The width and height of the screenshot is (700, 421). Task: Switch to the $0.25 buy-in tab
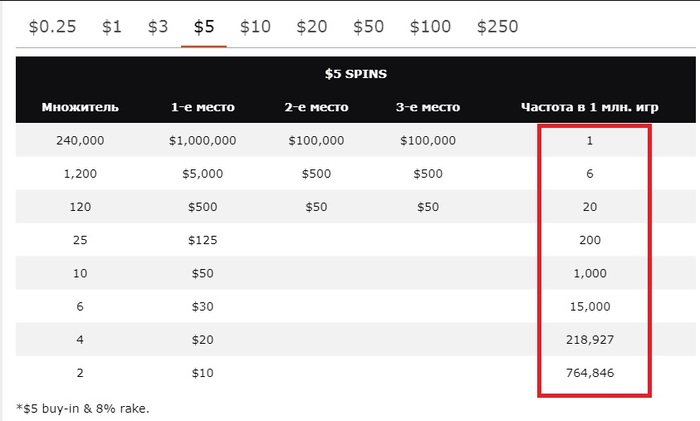[x=53, y=27]
